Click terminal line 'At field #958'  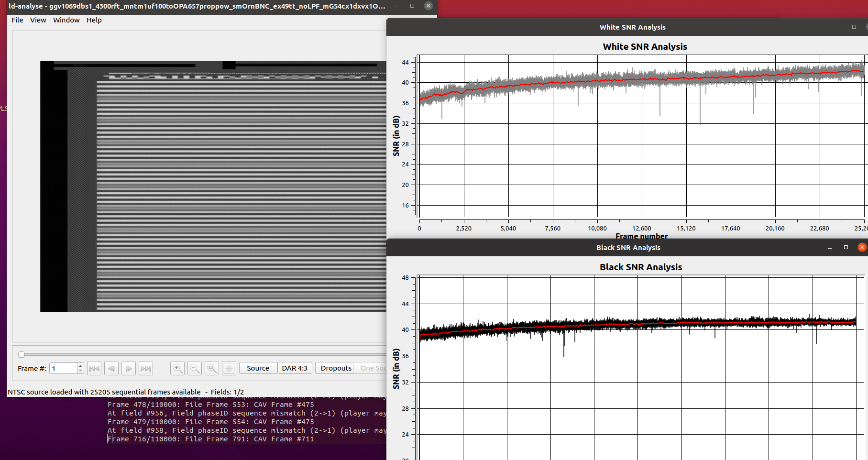point(247,430)
